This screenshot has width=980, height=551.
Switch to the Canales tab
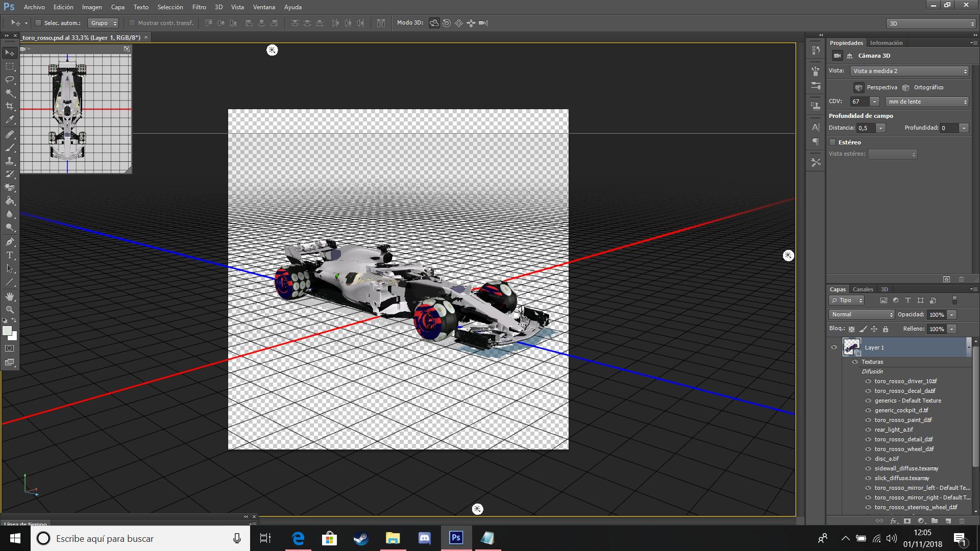[863, 289]
